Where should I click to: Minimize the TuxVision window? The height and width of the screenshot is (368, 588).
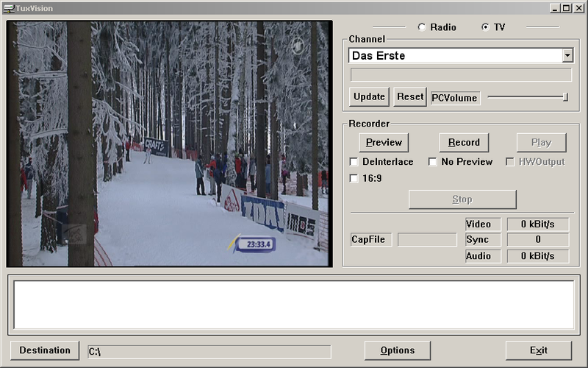(x=555, y=8)
